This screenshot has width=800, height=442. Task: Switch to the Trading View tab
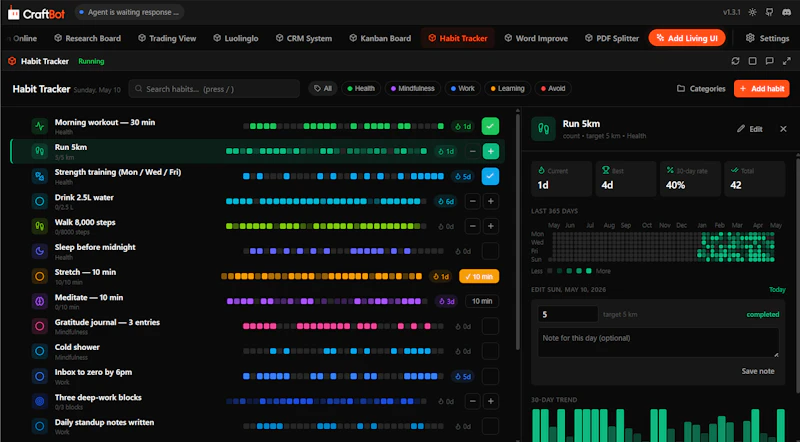tap(167, 38)
